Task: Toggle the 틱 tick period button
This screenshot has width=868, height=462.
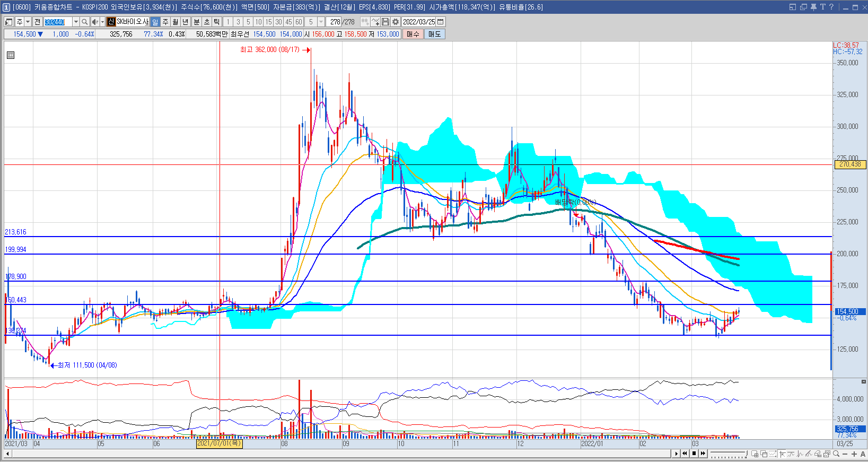Action: (x=217, y=22)
